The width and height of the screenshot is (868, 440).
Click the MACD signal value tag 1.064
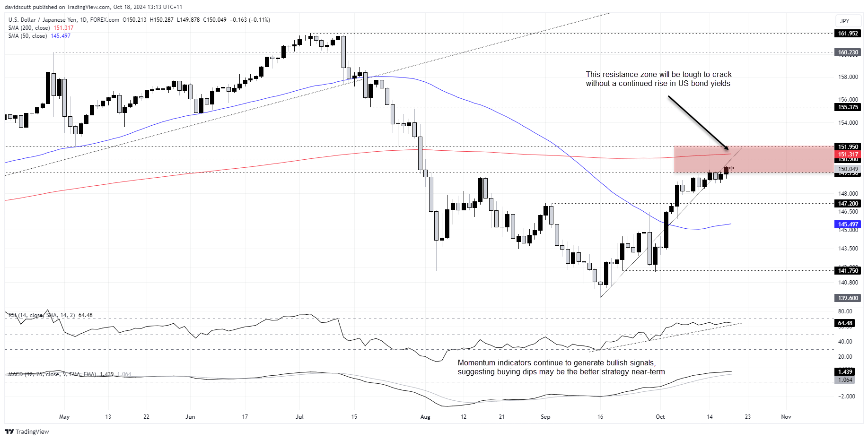(x=845, y=380)
